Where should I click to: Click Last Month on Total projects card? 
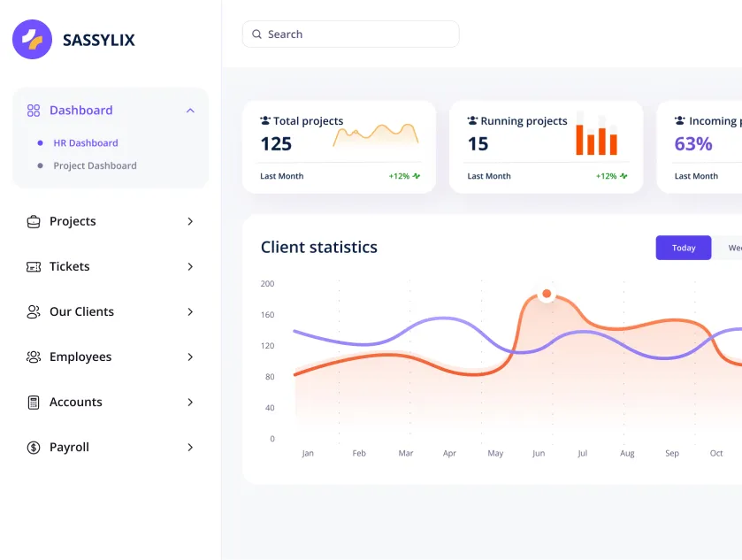282,176
